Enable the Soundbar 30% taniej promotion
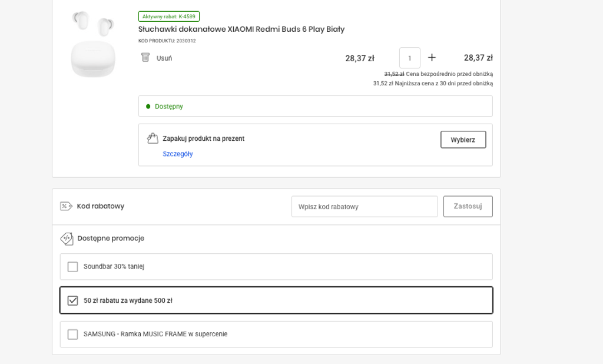The height and width of the screenshot is (364, 603). click(x=72, y=266)
